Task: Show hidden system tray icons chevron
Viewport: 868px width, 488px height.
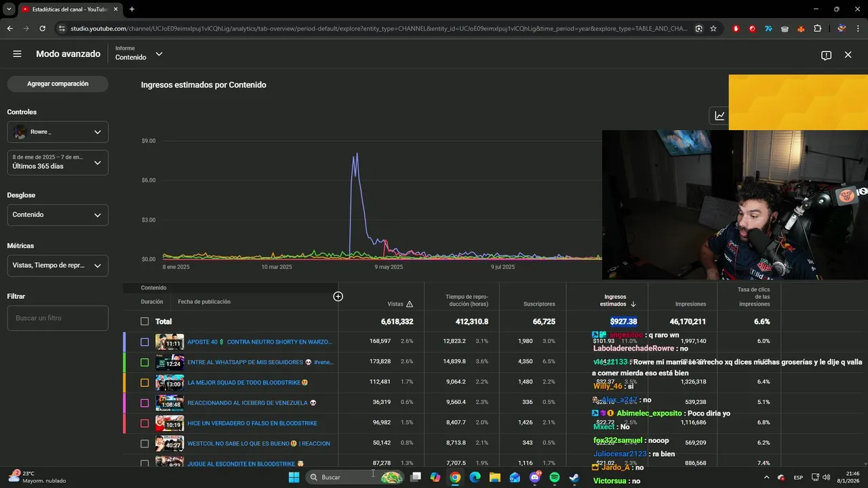Action: [x=766, y=477]
